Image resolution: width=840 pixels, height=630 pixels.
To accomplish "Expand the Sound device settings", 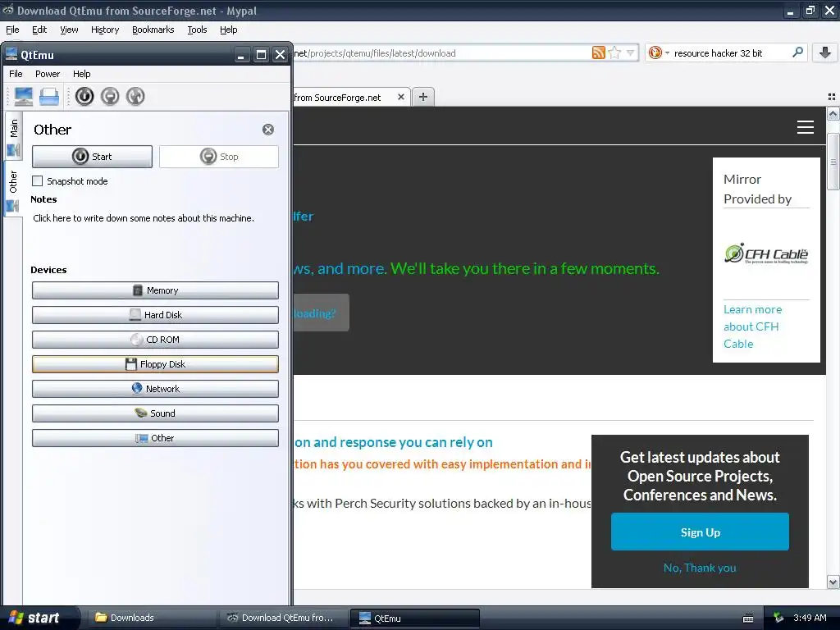I will [x=155, y=413].
